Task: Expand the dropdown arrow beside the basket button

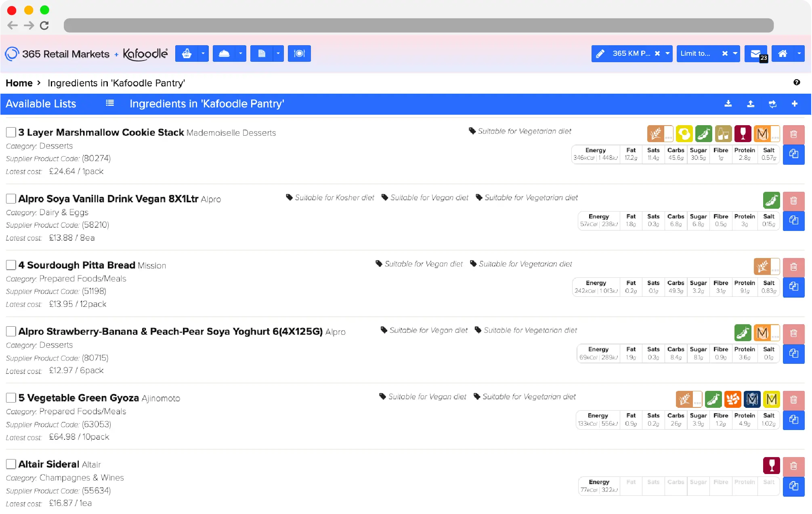Action: click(x=203, y=53)
